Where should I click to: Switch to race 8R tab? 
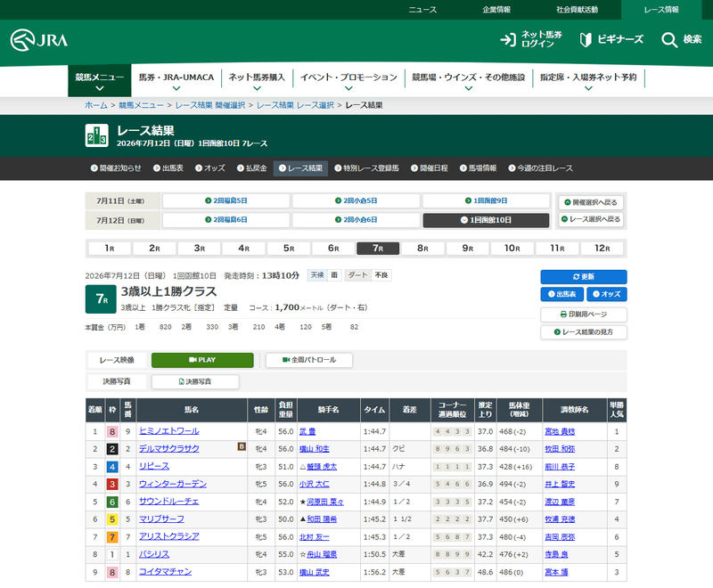422,248
